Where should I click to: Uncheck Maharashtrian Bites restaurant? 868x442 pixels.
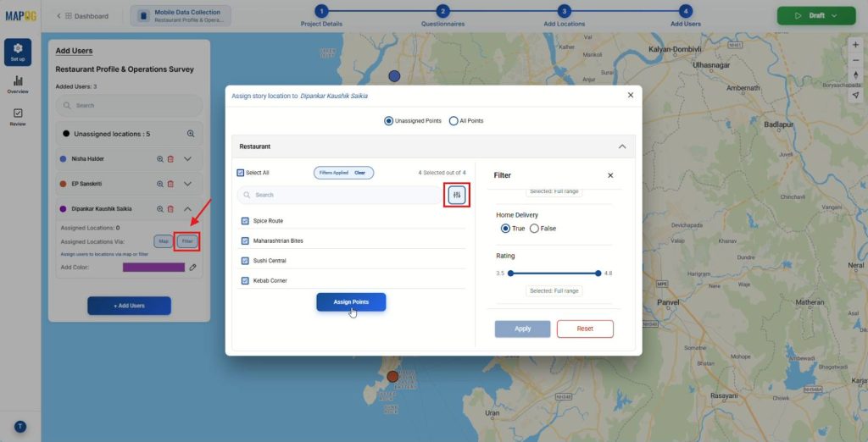point(245,240)
